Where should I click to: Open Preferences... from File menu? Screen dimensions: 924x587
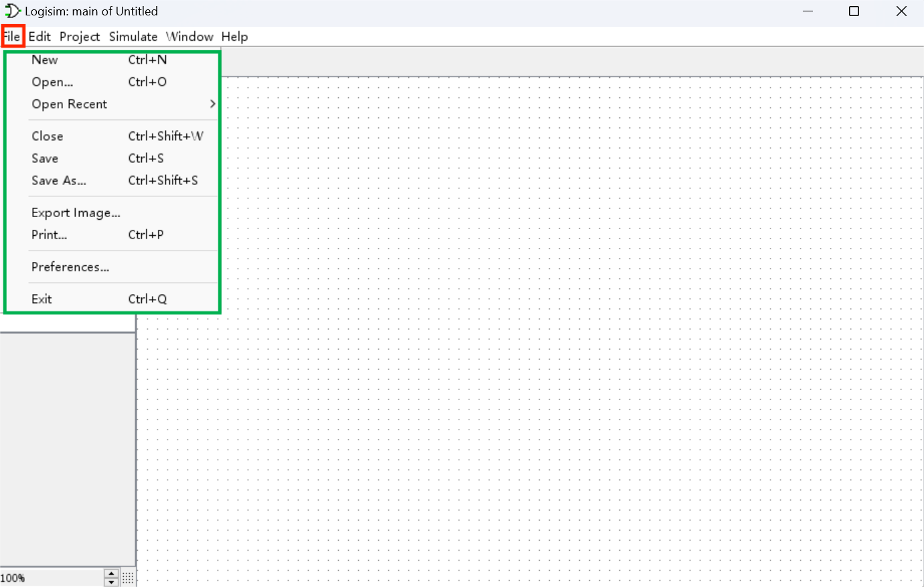click(70, 267)
